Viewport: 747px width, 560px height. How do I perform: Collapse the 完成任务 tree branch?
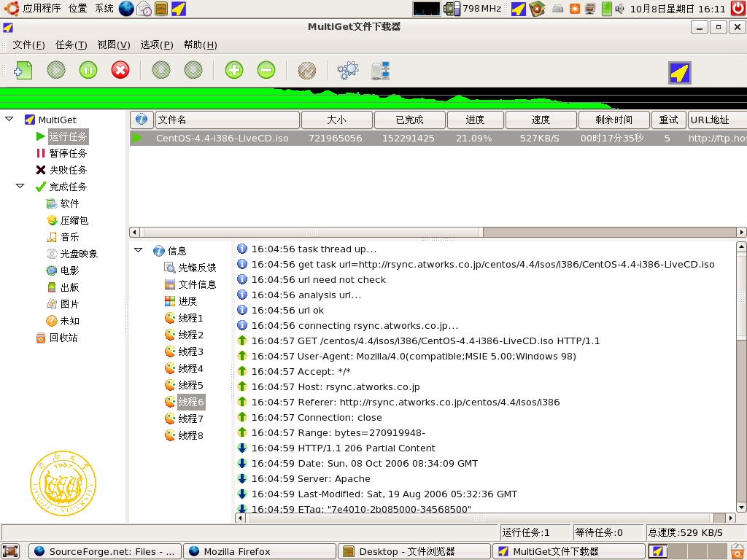pos(20,187)
